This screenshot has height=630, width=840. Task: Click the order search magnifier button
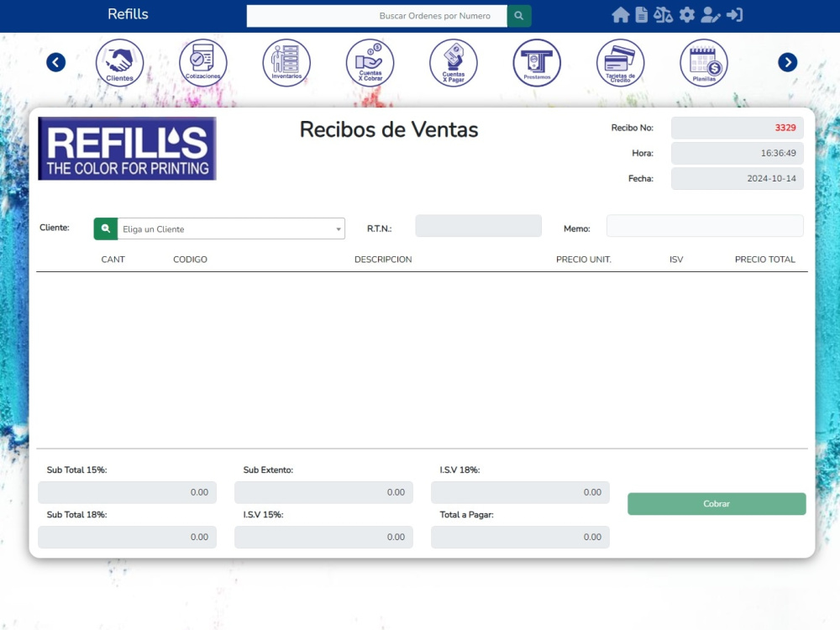pos(519,16)
